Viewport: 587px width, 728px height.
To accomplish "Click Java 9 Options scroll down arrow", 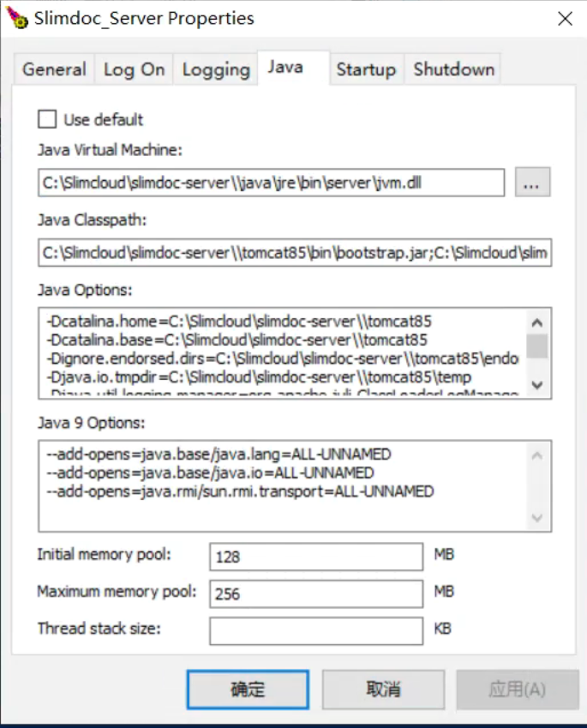I will pyautogui.click(x=537, y=517).
